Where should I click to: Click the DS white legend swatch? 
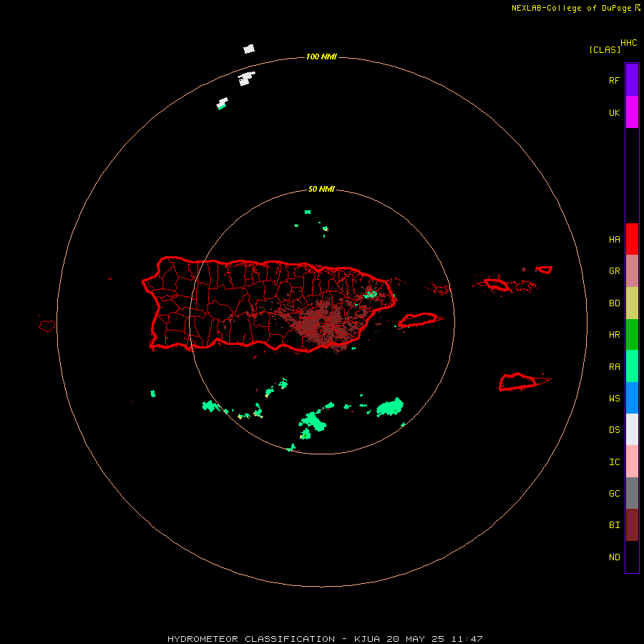[x=632, y=429]
